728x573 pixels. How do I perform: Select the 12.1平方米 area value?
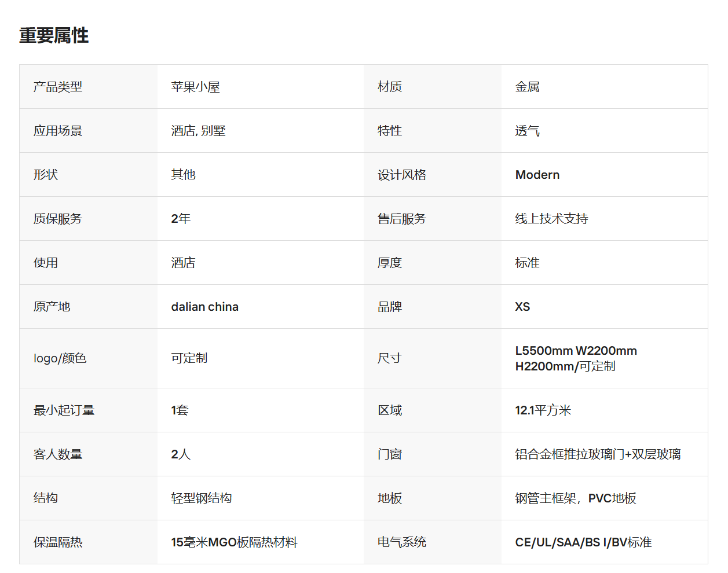[x=543, y=410]
